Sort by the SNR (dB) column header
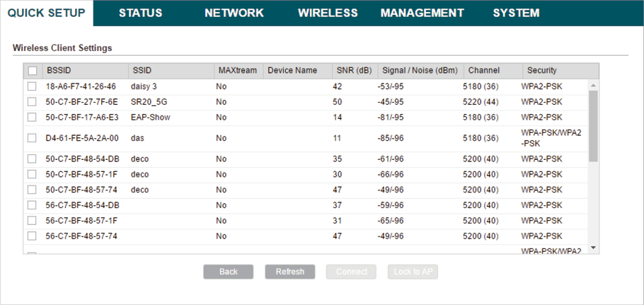 353,71
